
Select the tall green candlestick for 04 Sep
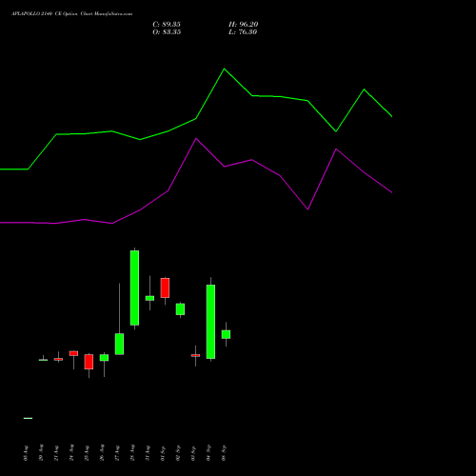pos(210,322)
